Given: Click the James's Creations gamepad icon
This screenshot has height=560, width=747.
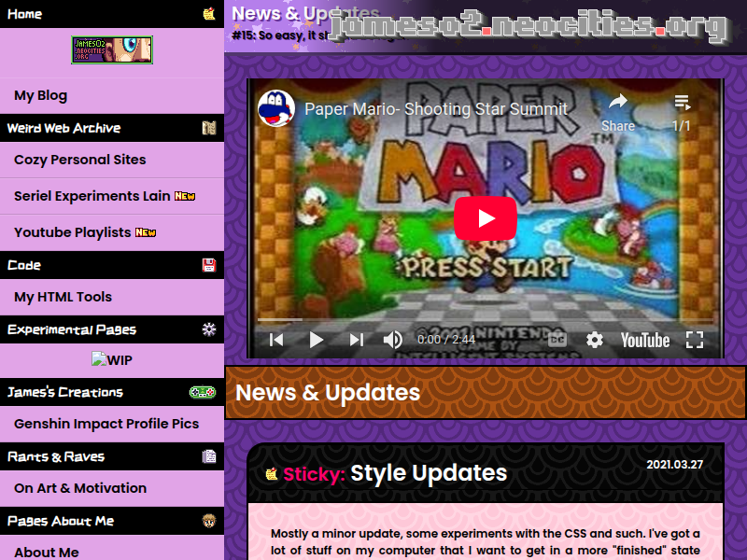Looking at the screenshot, I should pyautogui.click(x=203, y=392).
